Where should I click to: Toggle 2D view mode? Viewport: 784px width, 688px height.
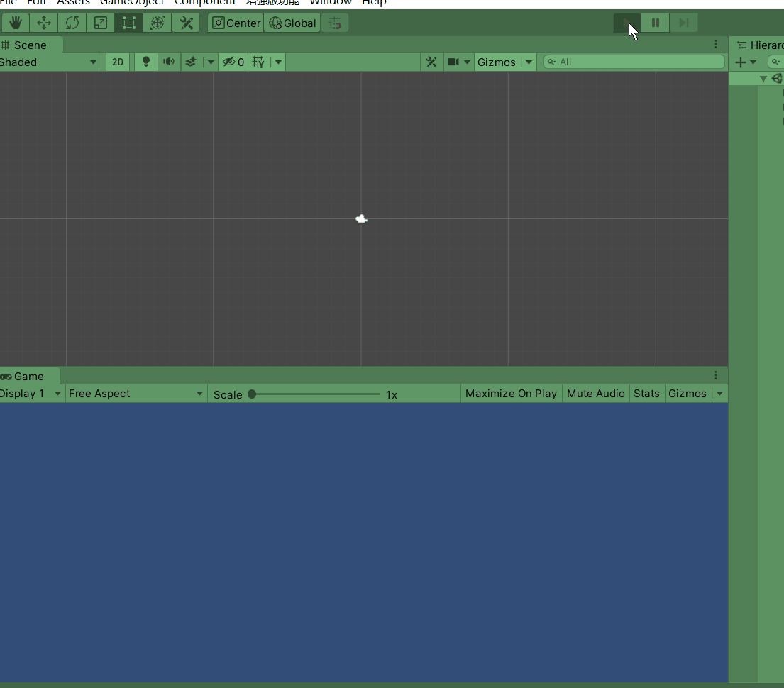click(118, 62)
